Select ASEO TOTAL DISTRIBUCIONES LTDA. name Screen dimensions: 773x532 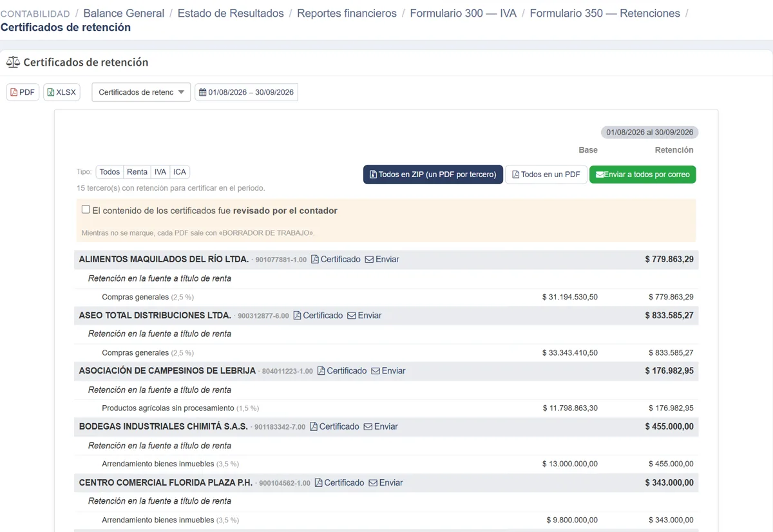(x=155, y=316)
